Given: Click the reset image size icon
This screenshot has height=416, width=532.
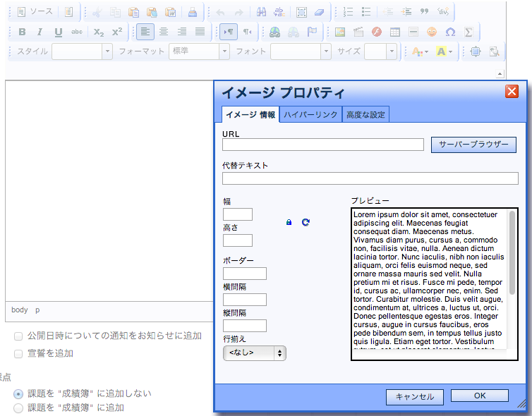Looking at the screenshot, I should pos(306,222).
